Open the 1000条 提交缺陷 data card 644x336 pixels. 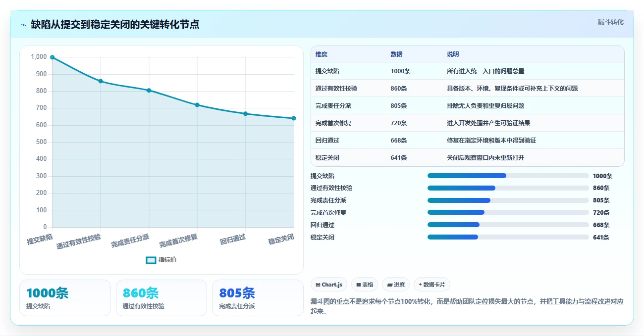click(65, 297)
